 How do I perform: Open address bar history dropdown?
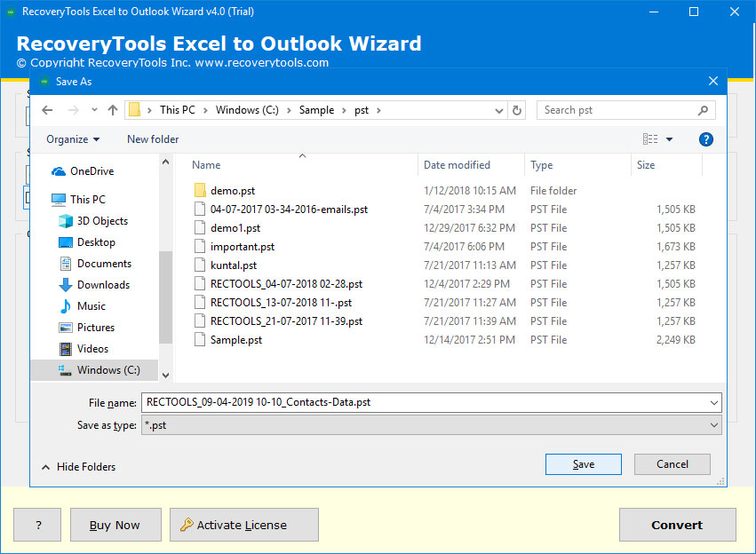pyautogui.click(x=499, y=111)
